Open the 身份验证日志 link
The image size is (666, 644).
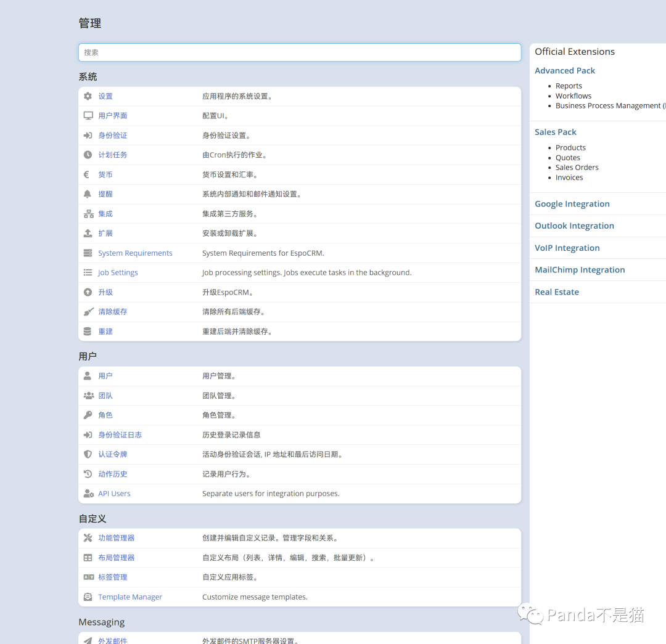[x=120, y=434]
